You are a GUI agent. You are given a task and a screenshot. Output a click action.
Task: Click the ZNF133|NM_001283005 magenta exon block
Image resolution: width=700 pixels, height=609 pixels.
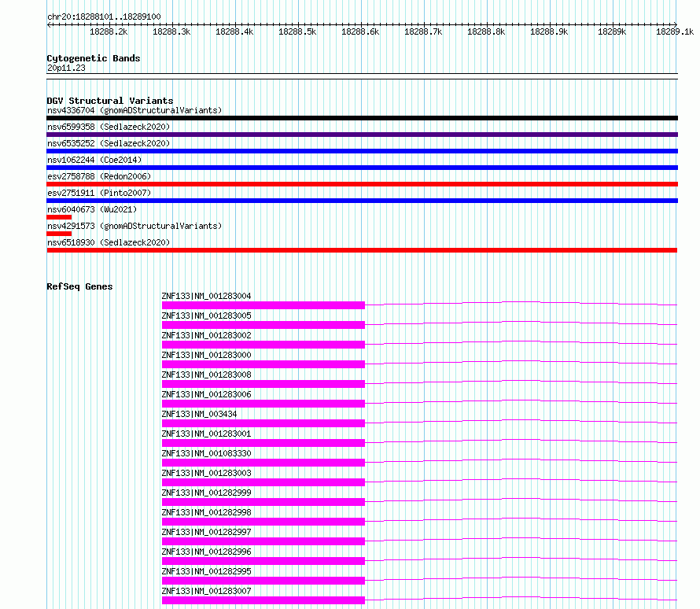point(263,325)
